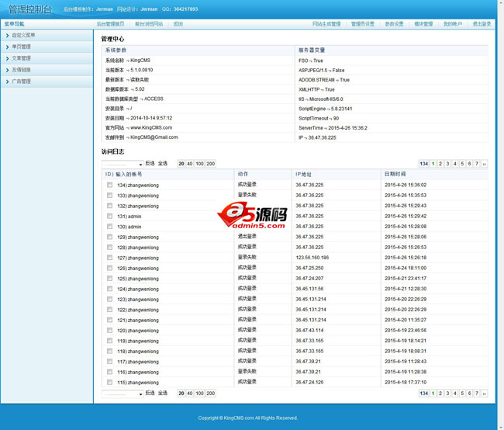504x430 pixels.
Task: Open the action dropdown above the log table
Action: (123, 164)
